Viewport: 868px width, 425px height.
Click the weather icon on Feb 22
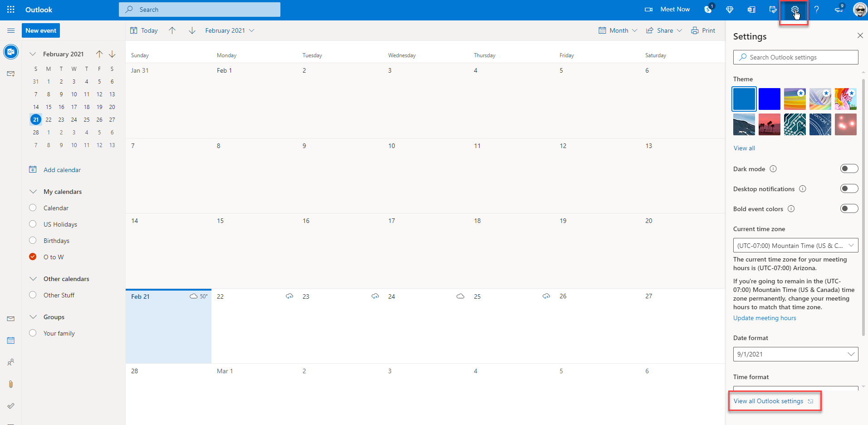coord(289,296)
